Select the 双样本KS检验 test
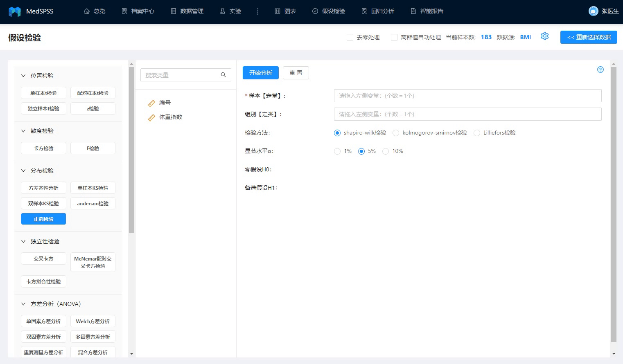 43,203
